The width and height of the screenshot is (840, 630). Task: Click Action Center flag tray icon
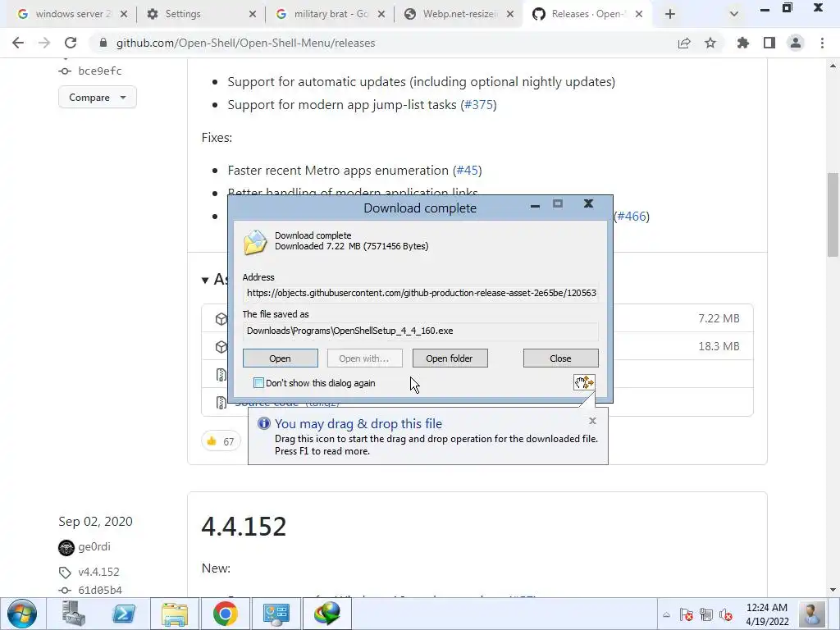[686, 614]
